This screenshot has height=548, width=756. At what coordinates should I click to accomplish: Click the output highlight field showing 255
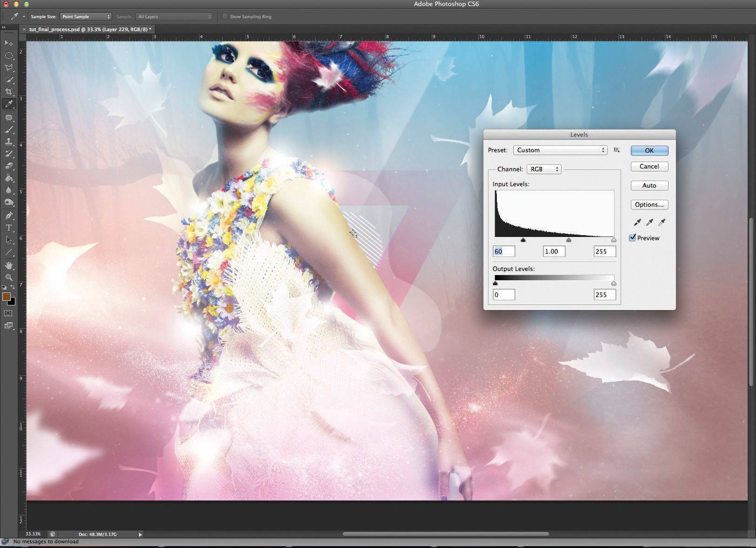605,295
